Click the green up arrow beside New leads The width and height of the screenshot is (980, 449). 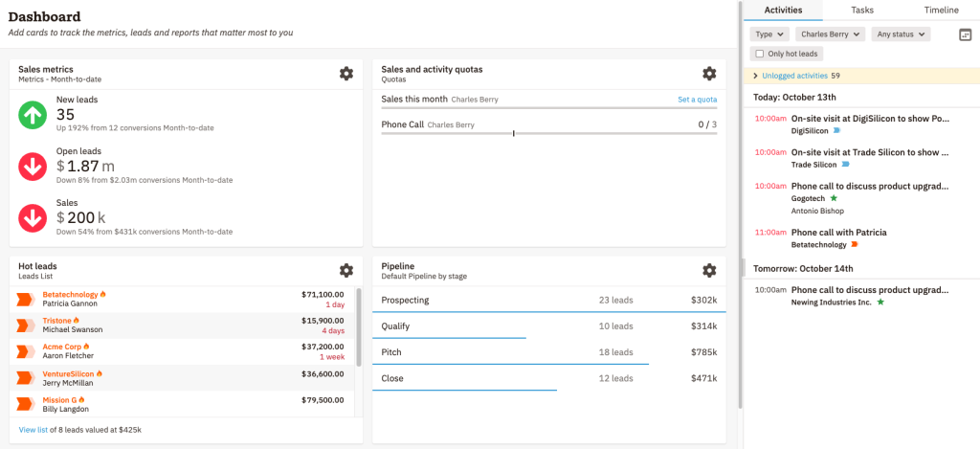click(x=31, y=116)
